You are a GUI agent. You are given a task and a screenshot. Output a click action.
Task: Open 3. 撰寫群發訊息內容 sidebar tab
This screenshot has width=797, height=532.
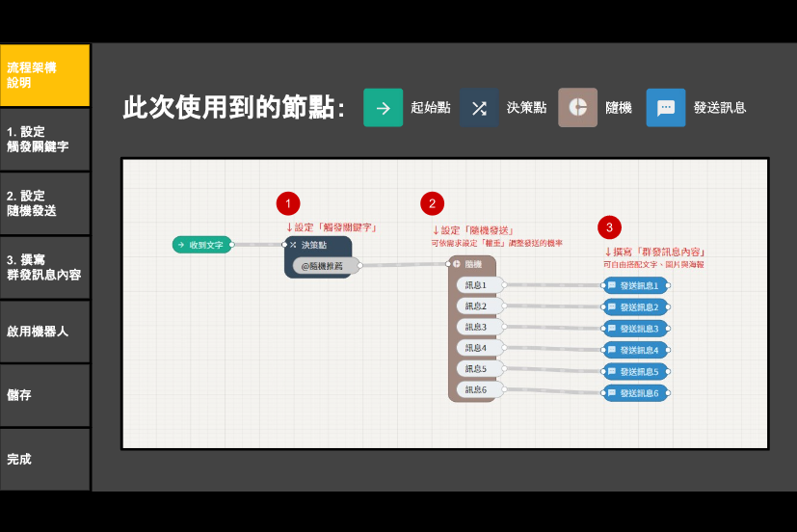coord(44,267)
